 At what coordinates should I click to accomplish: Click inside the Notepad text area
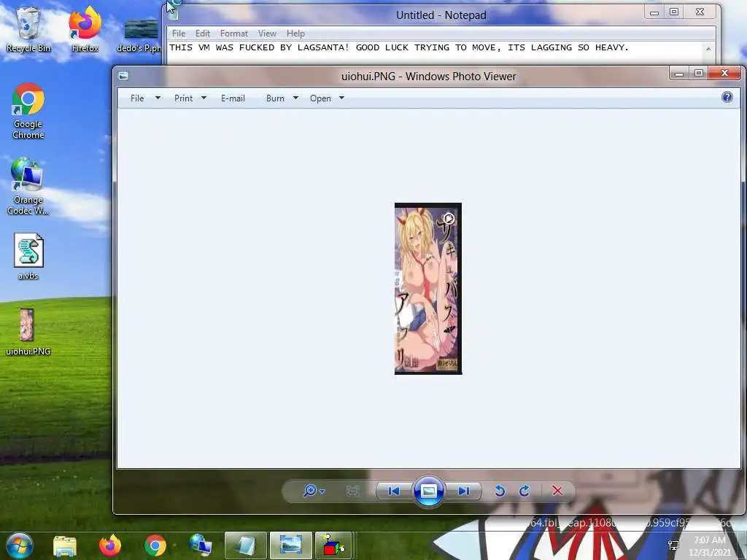tap(435, 52)
